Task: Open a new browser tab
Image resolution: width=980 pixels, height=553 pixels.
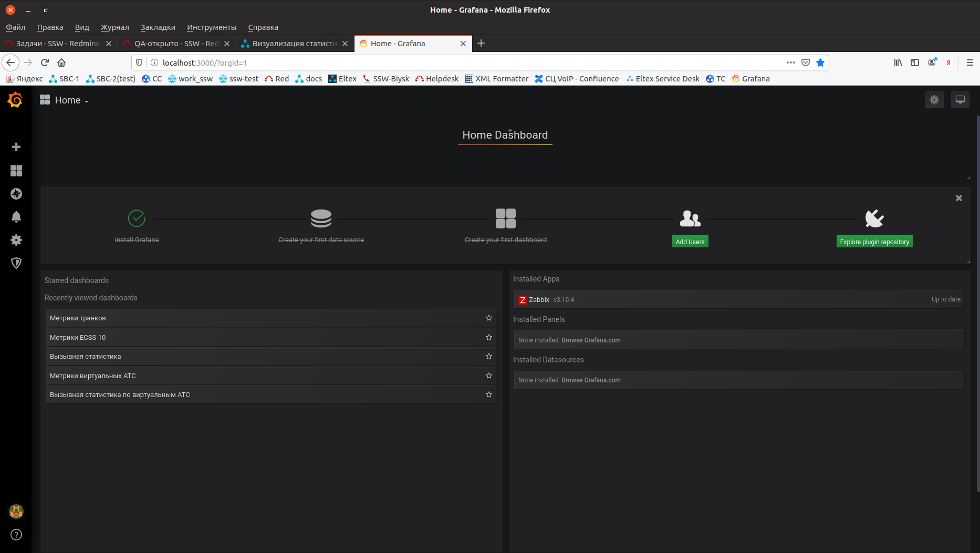Action: tap(481, 43)
